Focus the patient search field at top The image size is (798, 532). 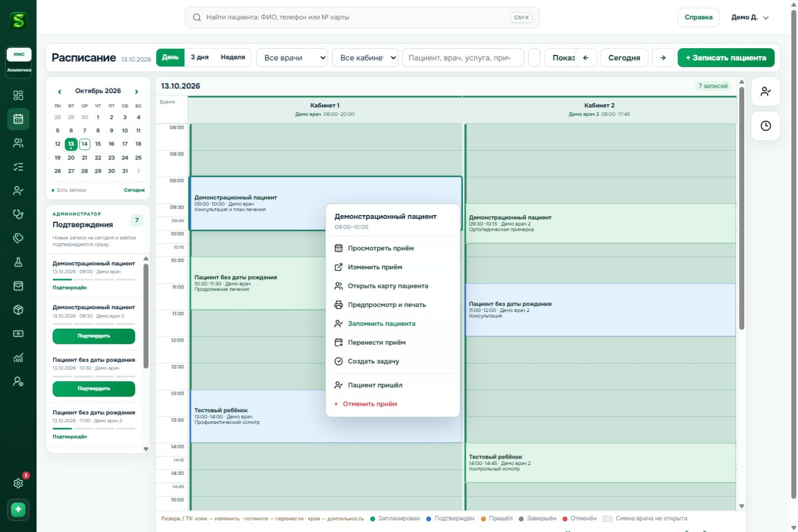362,17
